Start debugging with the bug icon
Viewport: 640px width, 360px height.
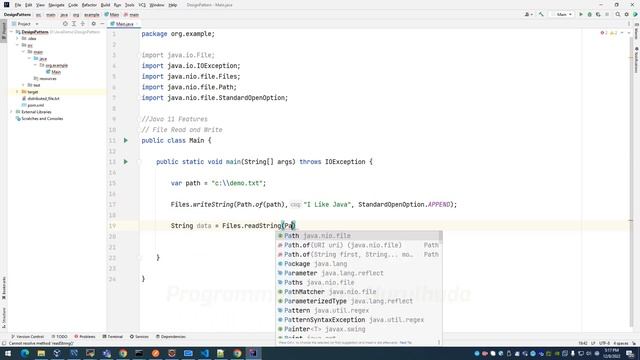point(589,14)
